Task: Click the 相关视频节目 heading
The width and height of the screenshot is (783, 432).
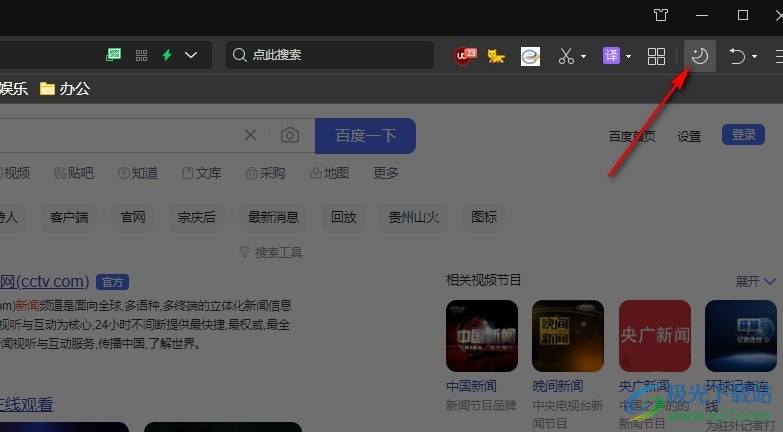Action: click(x=483, y=280)
